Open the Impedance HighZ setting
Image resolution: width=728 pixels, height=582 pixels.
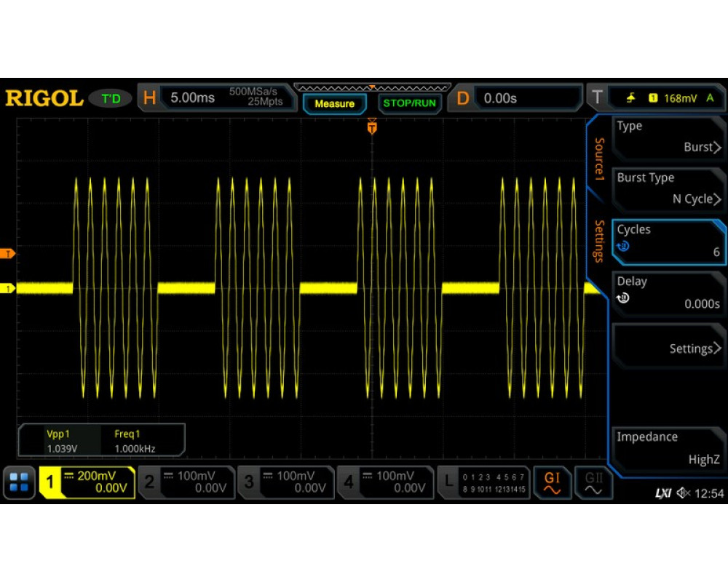pyautogui.click(x=668, y=448)
